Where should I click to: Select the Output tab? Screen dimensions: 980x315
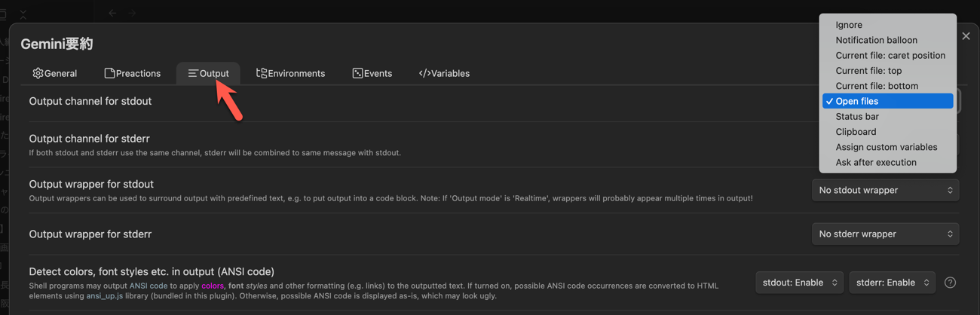point(208,73)
